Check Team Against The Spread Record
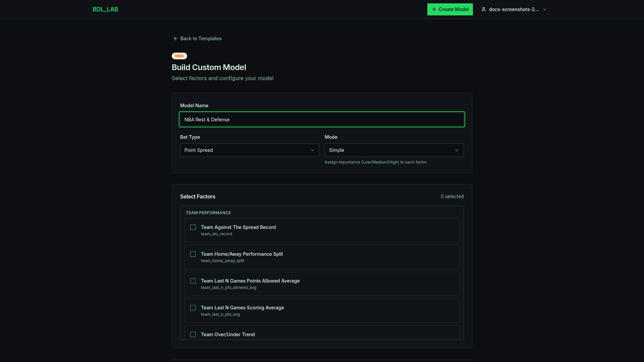The width and height of the screenshot is (644, 362). [193, 227]
